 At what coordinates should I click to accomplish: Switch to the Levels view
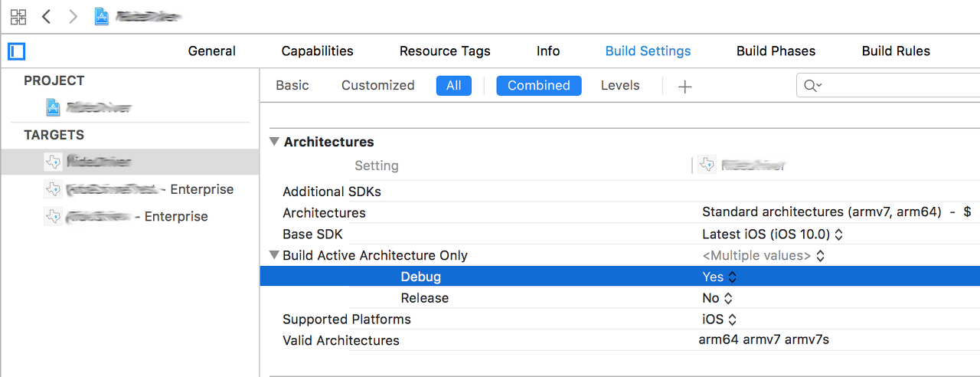(x=620, y=86)
